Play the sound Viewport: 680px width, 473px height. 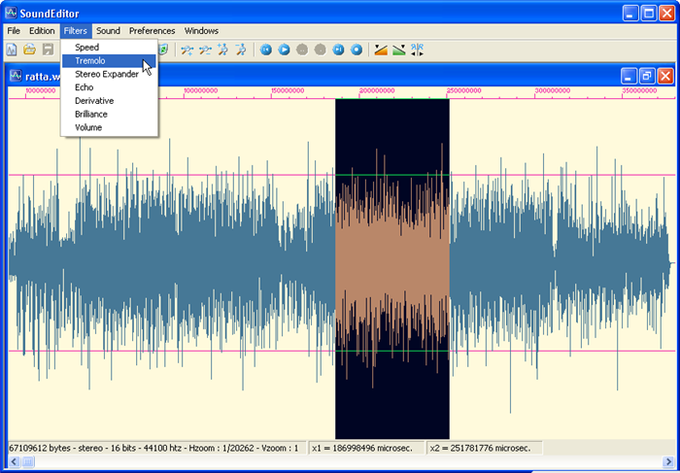pyautogui.click(x=284, y=50)
